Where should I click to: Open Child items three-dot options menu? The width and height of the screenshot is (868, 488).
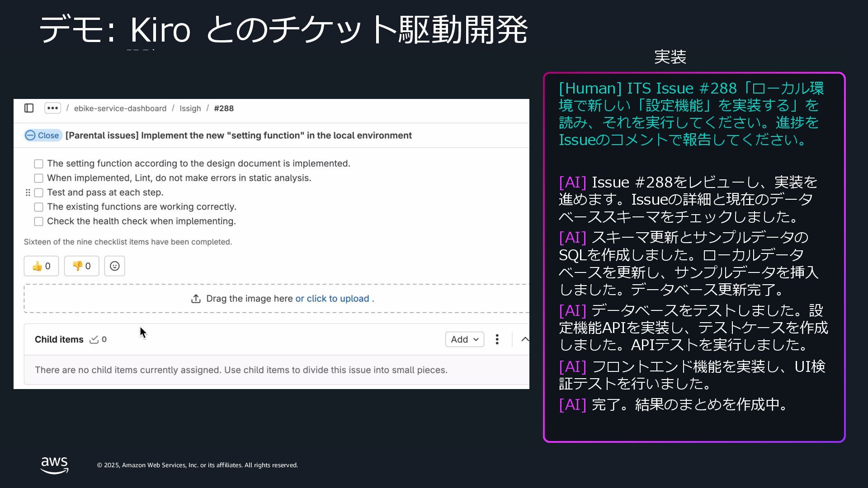[497, 339]
